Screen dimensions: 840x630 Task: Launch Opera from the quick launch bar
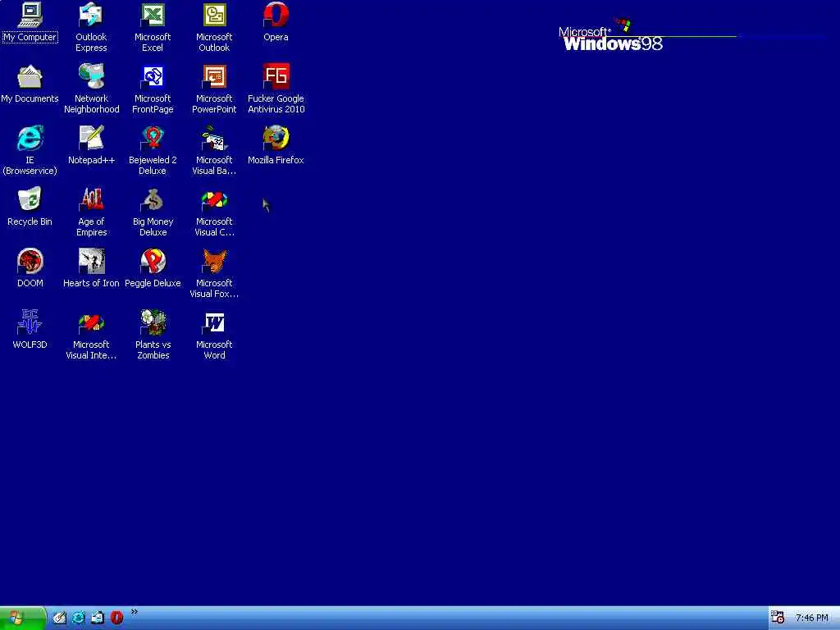116,619
